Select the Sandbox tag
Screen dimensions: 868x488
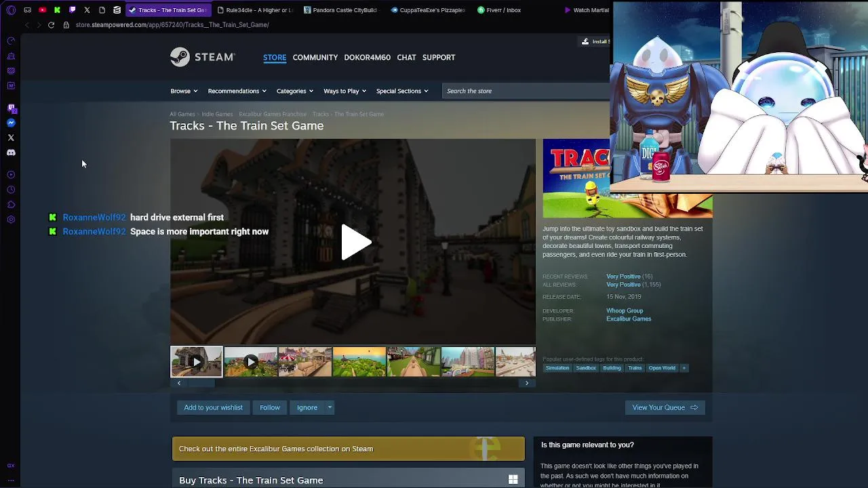tap(586, 368)
